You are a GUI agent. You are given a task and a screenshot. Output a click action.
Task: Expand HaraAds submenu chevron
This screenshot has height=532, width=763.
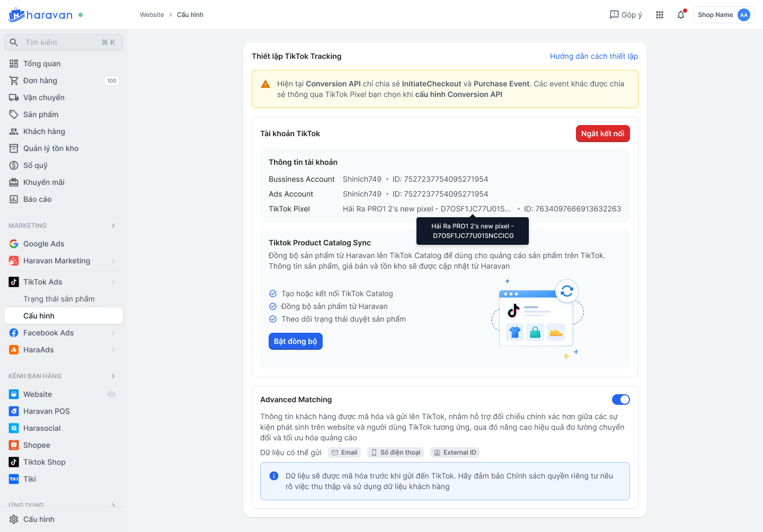click(113, 350)
